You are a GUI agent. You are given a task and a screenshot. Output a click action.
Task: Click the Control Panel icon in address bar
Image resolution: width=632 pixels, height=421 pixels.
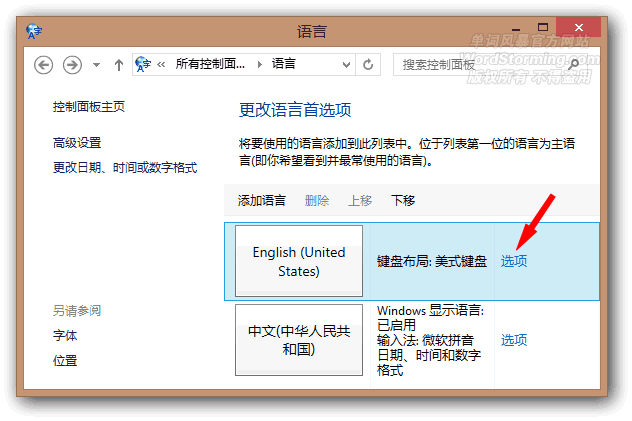(x=142, y=64)
